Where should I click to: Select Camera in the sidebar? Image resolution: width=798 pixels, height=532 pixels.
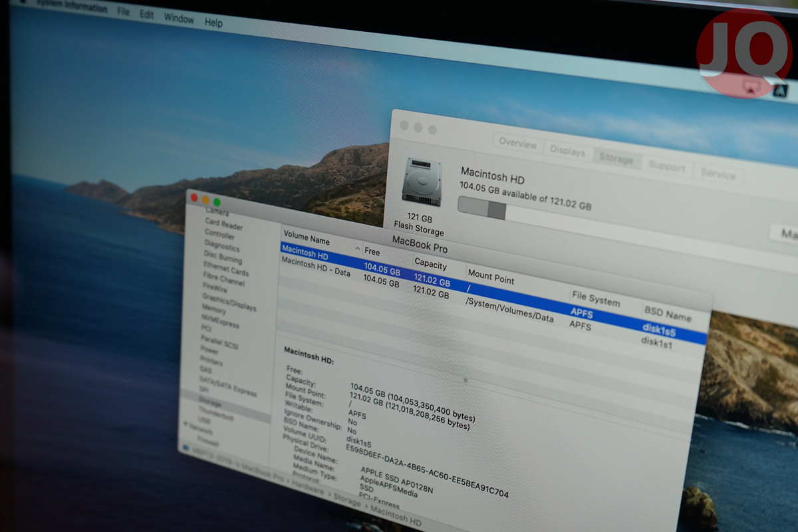pos(217,212)
